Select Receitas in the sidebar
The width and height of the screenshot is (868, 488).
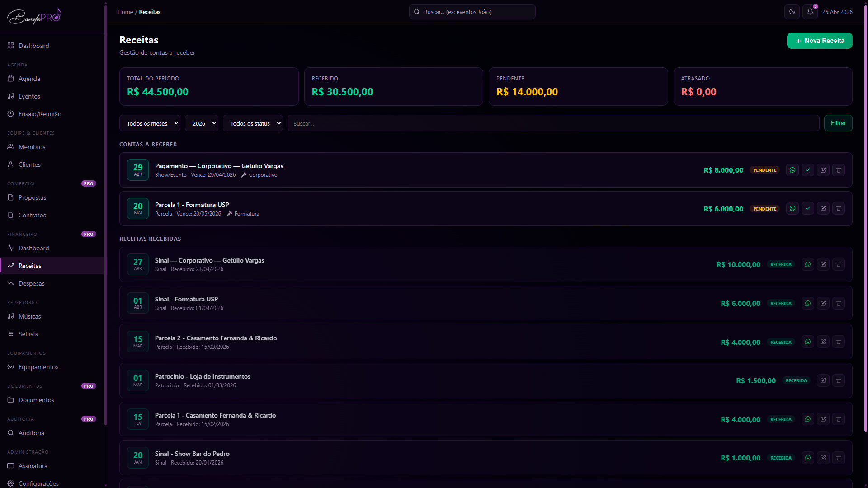pyautogui.click(x=52, y=266)
